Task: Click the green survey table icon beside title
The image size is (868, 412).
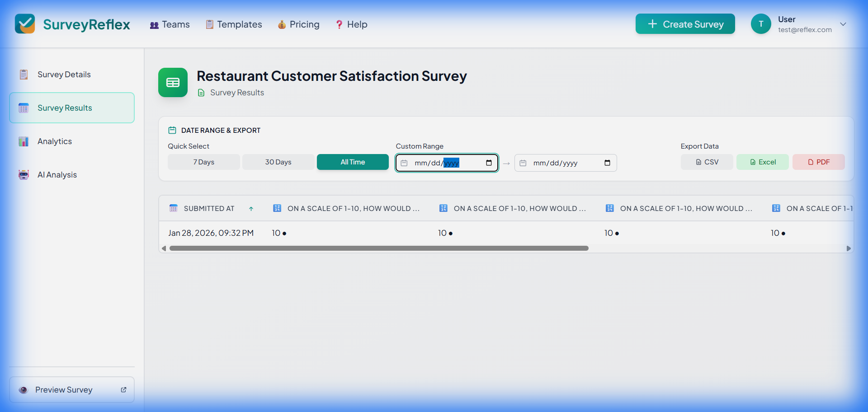Action: [173, 82]
